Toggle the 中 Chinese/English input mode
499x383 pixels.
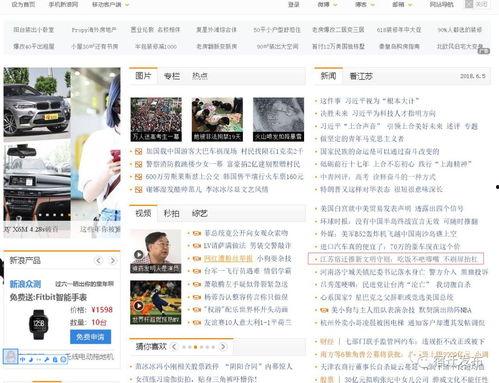23,359
